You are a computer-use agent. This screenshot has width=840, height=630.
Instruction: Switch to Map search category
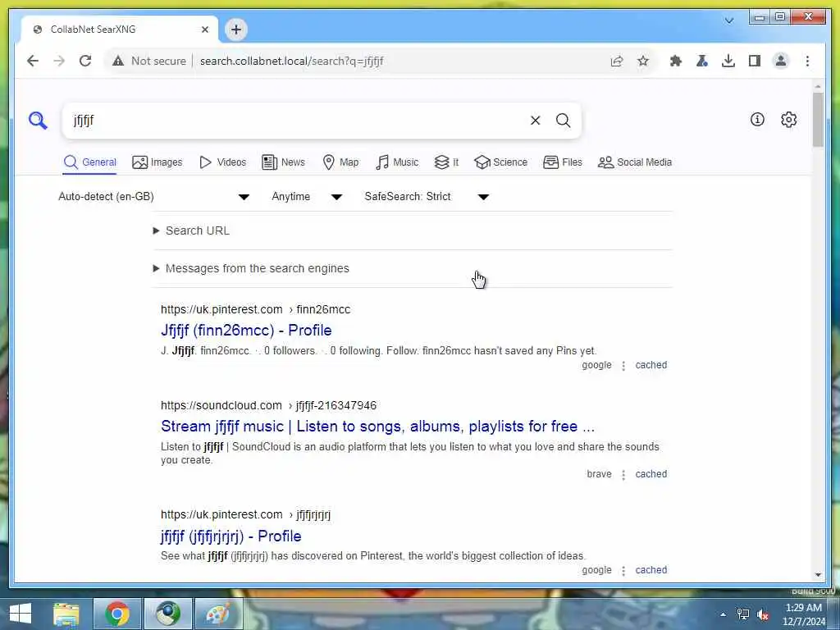[x=340, y=162]
